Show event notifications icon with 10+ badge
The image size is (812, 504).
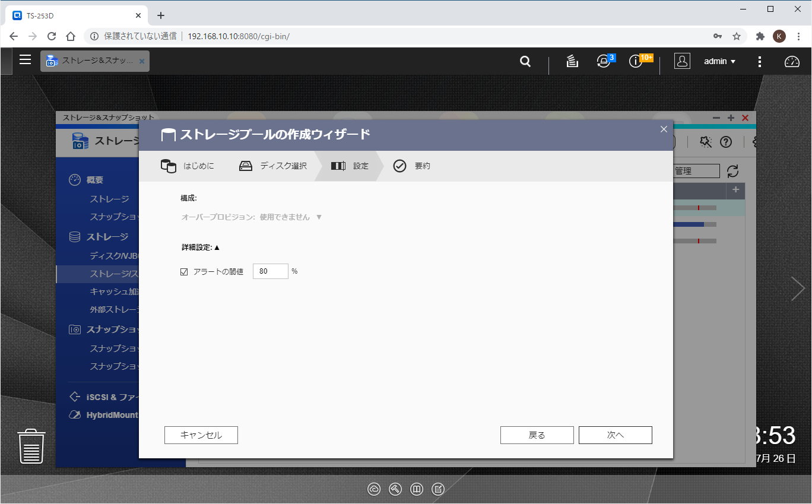tap(636, 61)
